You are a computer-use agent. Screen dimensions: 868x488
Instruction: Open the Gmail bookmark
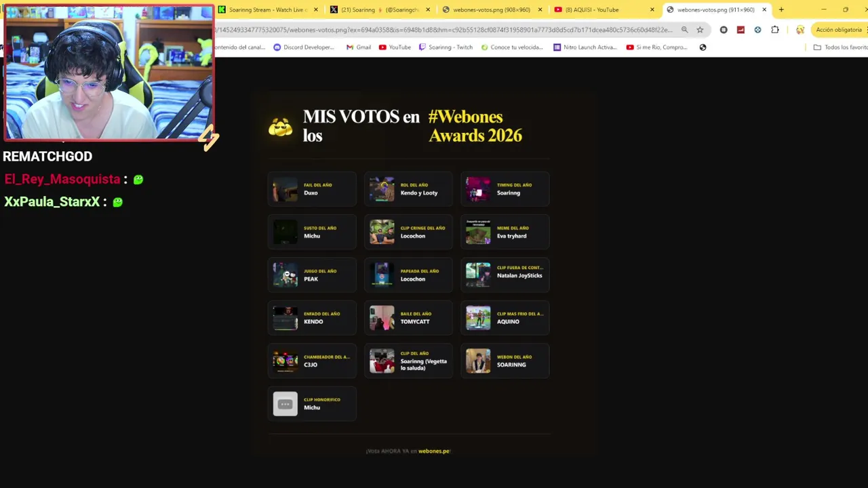[x=359, y=47]
